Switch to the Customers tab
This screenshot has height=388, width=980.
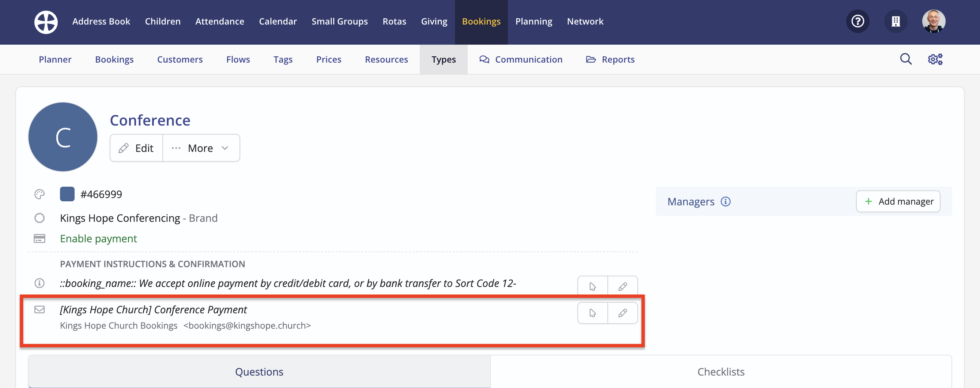point(180,59)
